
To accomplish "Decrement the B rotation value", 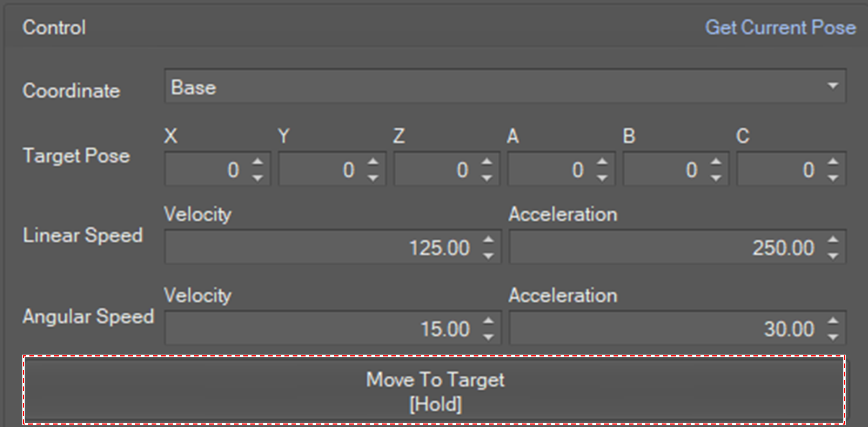I will coord(716,178).
